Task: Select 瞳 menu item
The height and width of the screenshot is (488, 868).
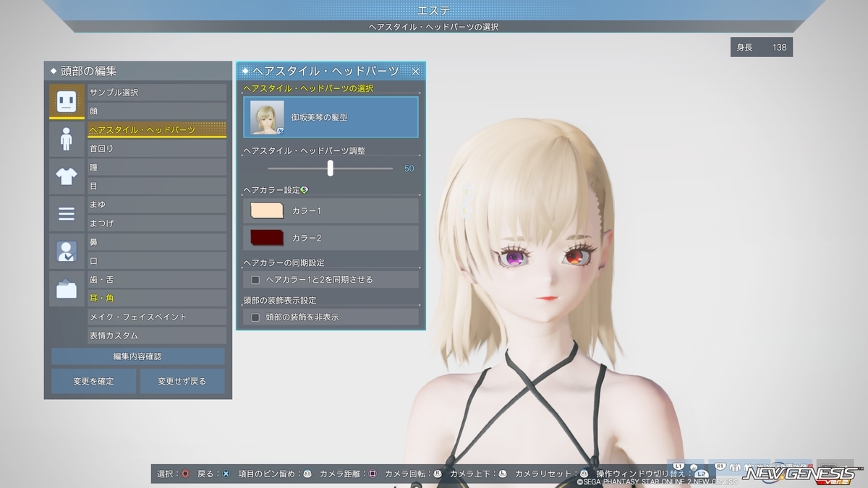Action: [157, 167]
